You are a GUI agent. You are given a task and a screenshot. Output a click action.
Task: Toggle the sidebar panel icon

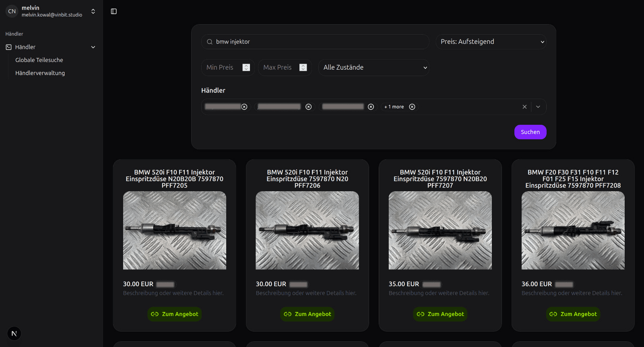click(x=114, y=11)
